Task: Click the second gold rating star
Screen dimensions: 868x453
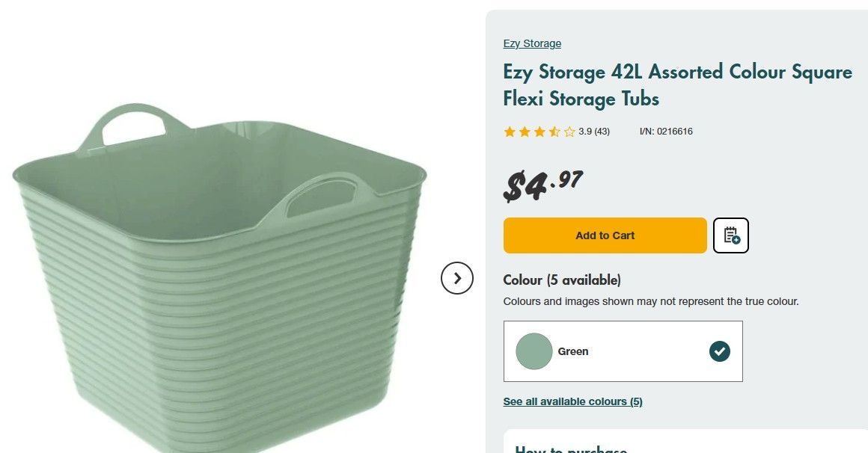Action: [525, 132]
